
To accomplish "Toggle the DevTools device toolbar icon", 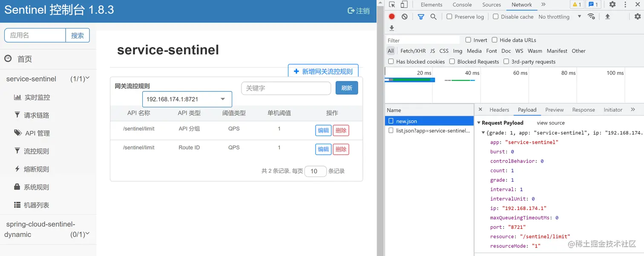I will point(404,5).
